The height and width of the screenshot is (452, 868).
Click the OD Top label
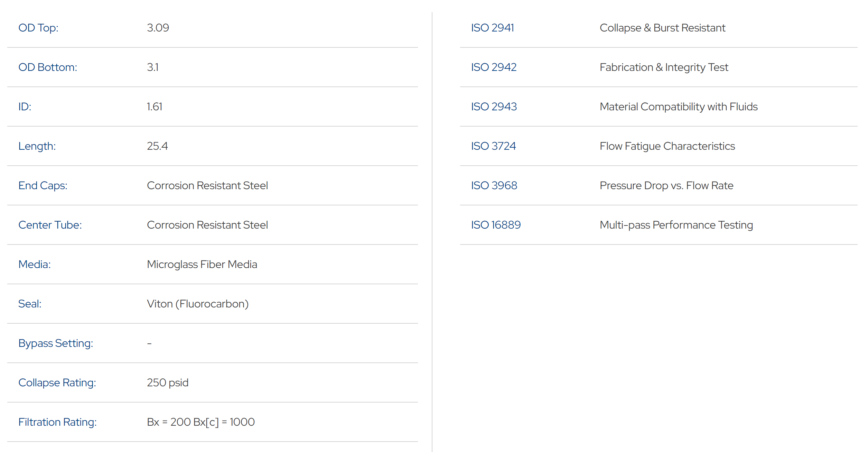tap(38, 28)
